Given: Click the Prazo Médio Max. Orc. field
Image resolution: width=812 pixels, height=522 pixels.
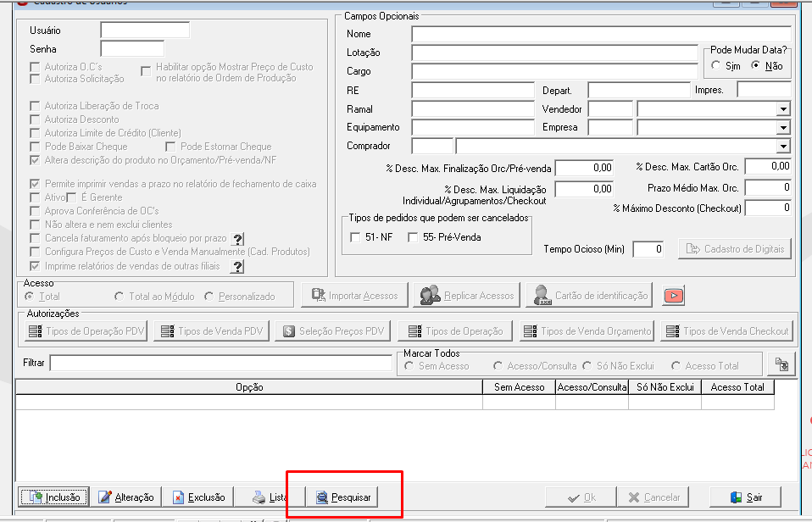Looking at the screenshot, I should click(768, 188).
